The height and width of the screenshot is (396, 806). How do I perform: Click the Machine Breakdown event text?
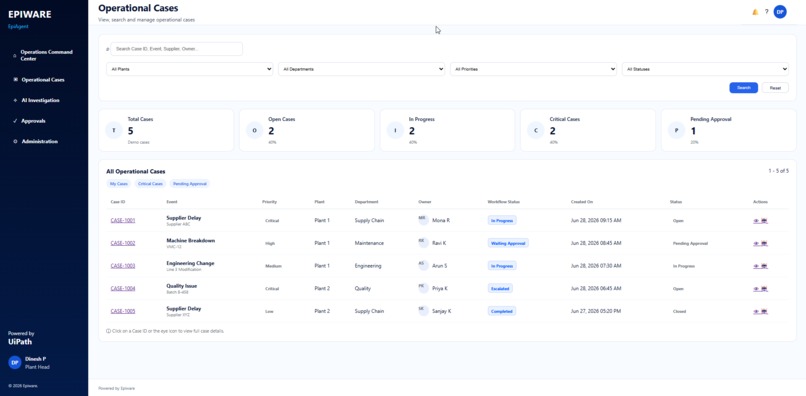(191, 241)
